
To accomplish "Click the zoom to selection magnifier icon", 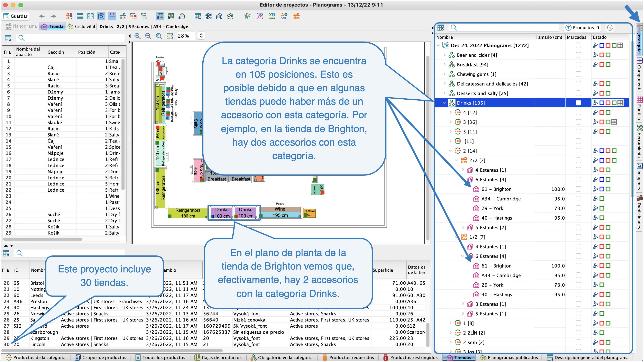I will (159, 36).
